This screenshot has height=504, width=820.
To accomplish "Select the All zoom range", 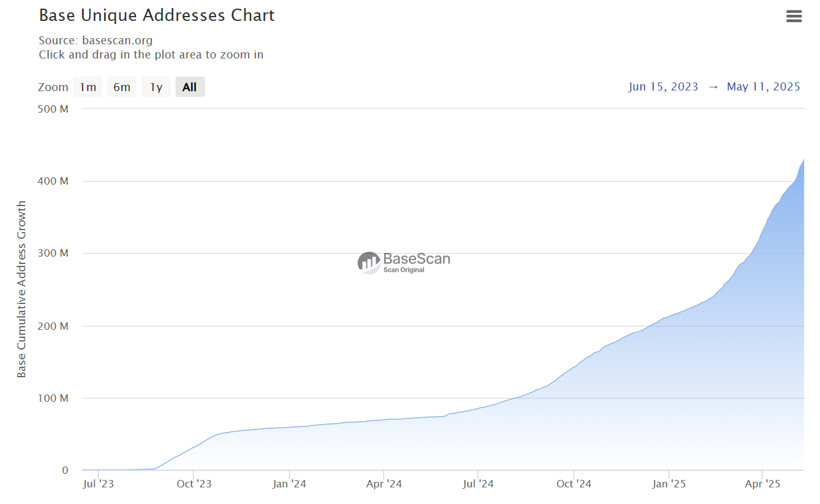I will [190, 87].
